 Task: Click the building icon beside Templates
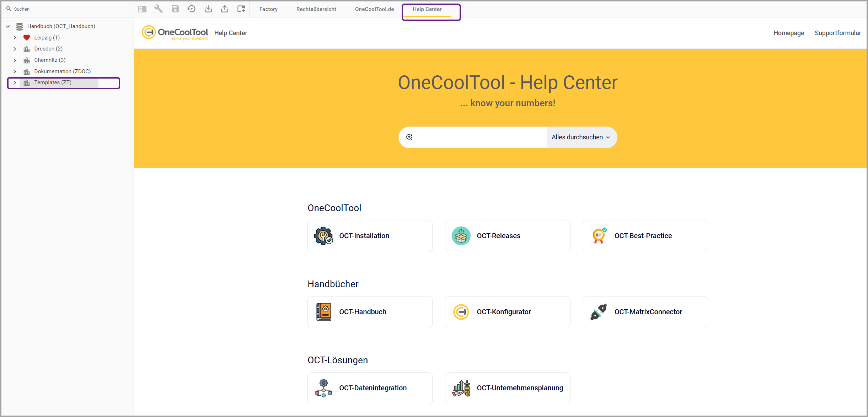[27, 83]
